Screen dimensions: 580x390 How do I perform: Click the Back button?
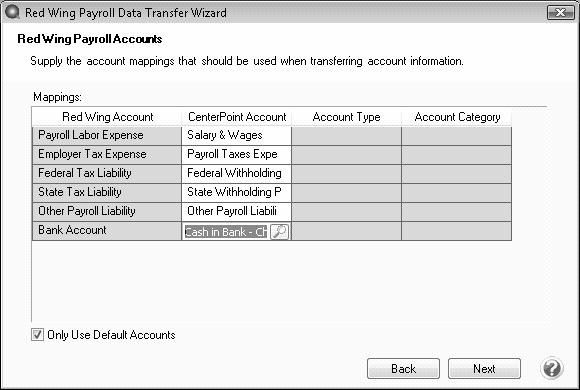click(x=403, y=369)
